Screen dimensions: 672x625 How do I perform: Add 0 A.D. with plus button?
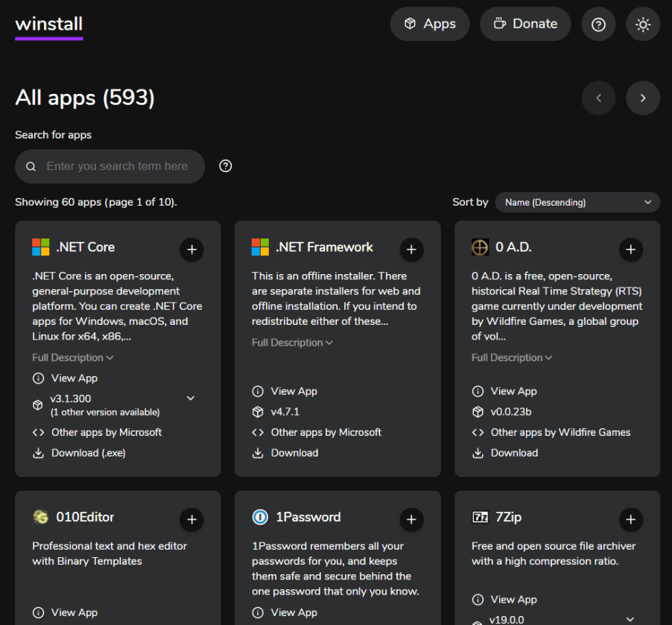pos(631,250)
